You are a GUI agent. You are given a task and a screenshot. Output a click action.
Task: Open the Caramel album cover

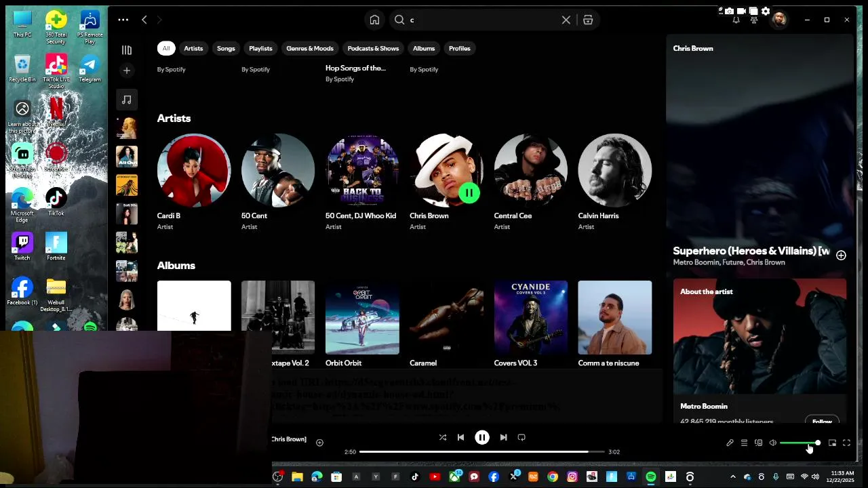coord(446,317)
